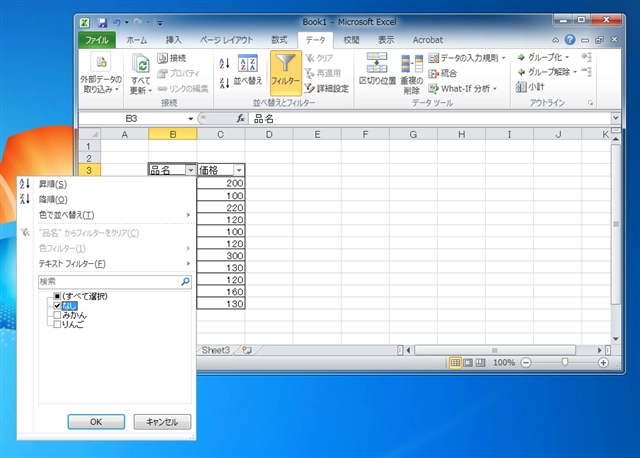Click the zoom slider handle
Viewport: 640px width, 458px height.
(565, 362)
